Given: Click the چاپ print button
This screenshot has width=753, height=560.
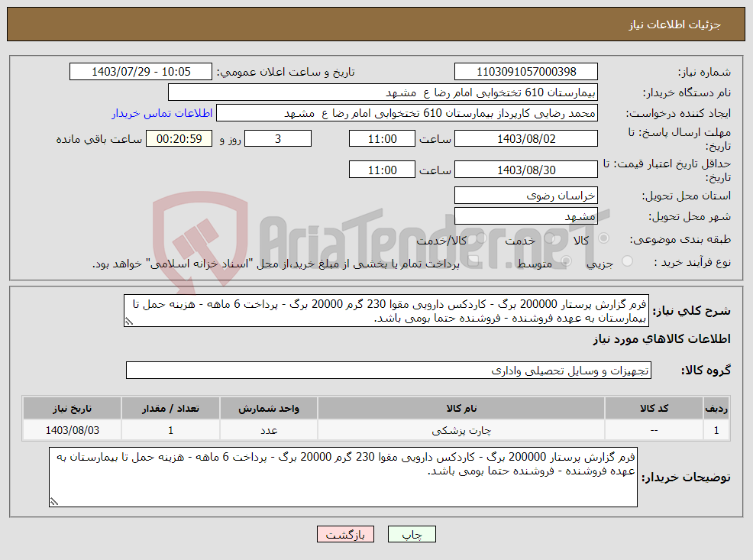Looking at the screenshot, I should coord(412,534).
